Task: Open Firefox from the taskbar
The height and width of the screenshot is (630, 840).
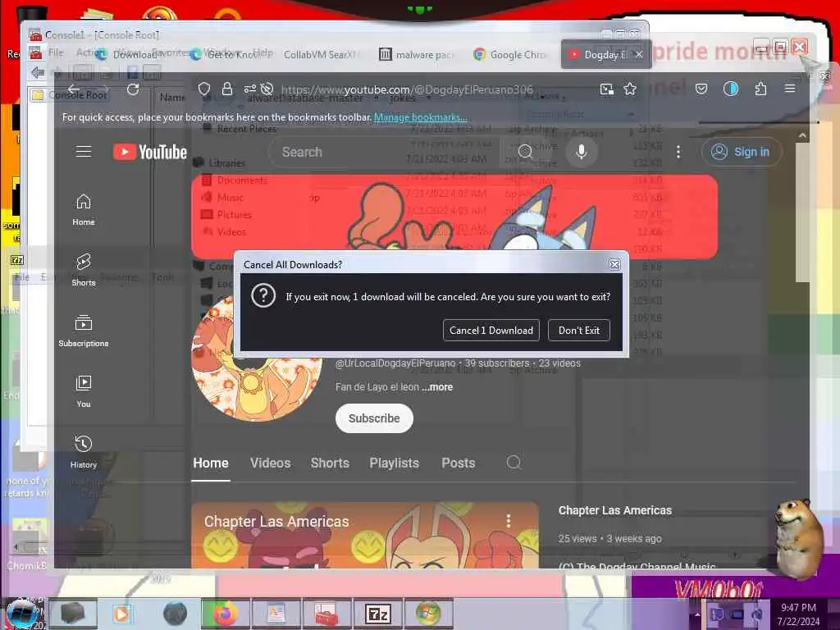Action: tap(226, 614)
